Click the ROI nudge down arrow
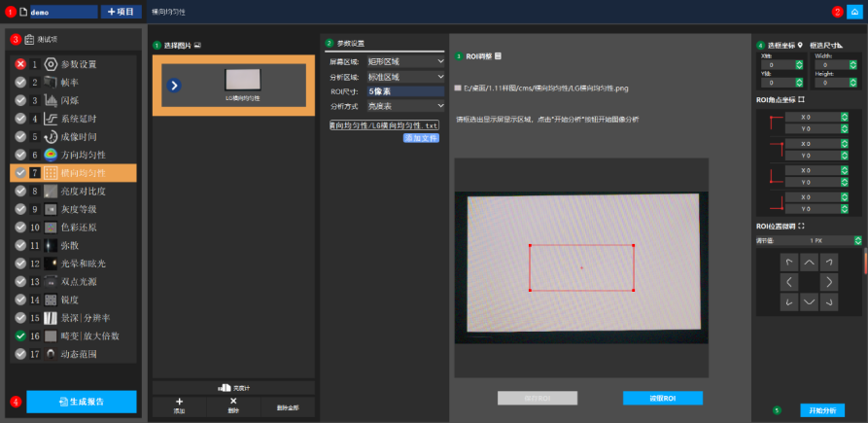This screenshot has height=423, width=868. coord(809,302)
